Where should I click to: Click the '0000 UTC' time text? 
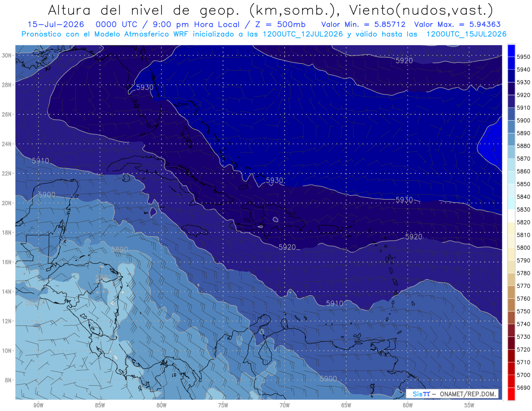[x=117, y=24]
